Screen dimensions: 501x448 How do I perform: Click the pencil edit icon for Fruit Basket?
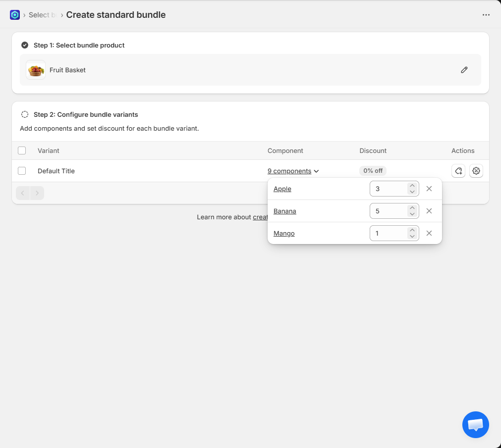[x=464, y=70]
